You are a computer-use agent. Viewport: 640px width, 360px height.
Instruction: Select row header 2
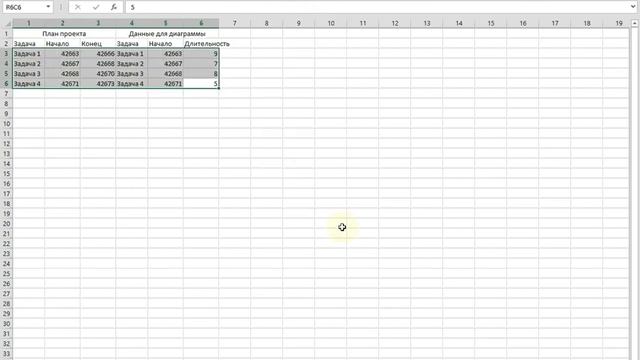click(x=6, y=44)
